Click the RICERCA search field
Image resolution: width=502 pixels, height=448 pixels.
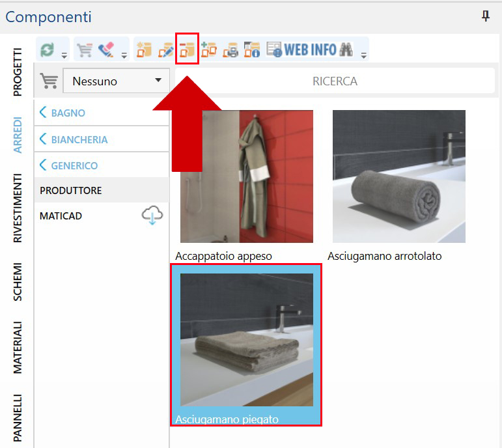[x=335, y=81]
